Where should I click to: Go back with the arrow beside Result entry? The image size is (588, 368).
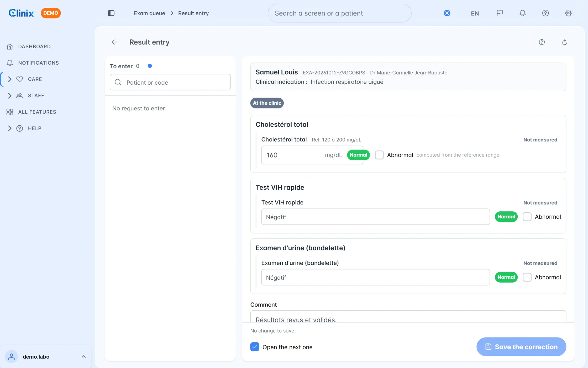pyautogui.click(x=115, y=42)
